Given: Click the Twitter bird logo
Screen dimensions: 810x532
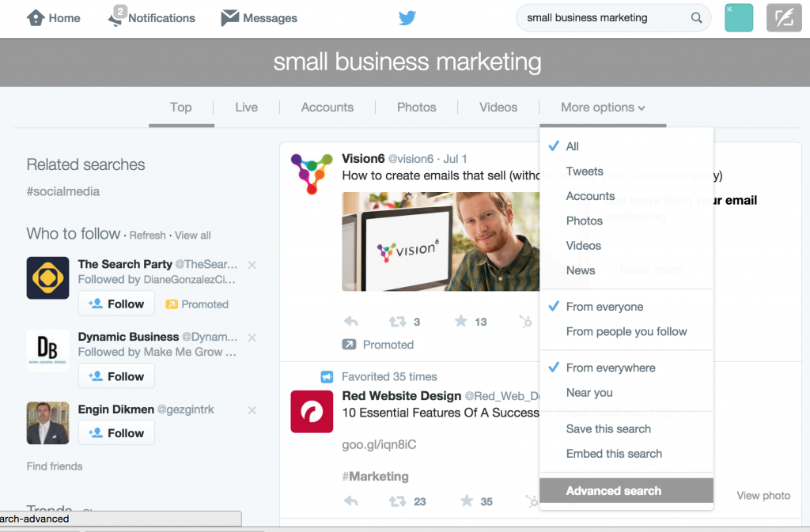Looking at the screenshot, I should click(x=407, y=18).
